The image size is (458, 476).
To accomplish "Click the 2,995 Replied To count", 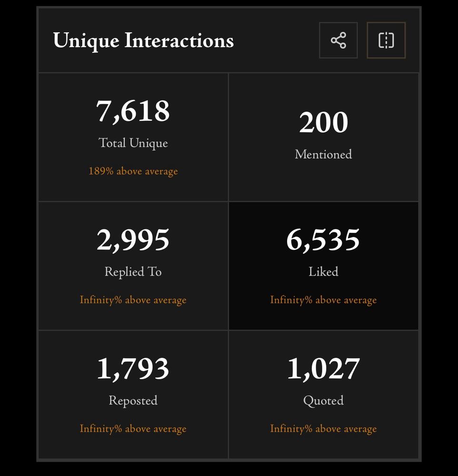I will (133, 240).
